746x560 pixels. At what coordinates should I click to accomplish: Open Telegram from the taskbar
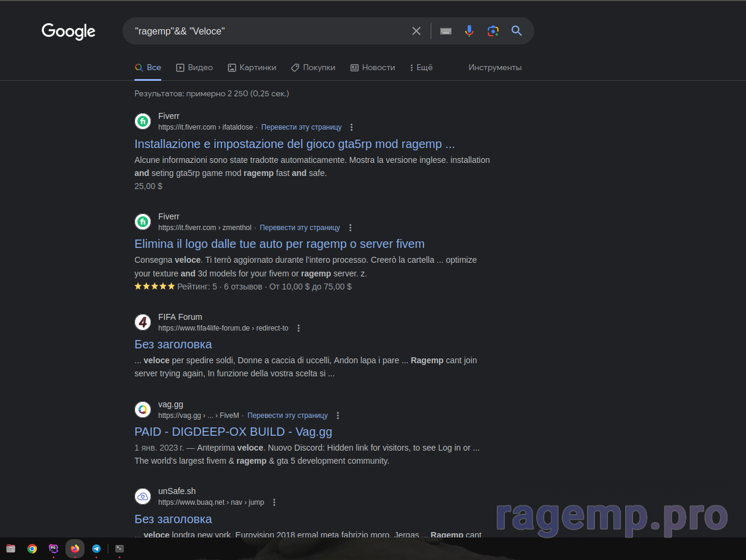(96, 549)
